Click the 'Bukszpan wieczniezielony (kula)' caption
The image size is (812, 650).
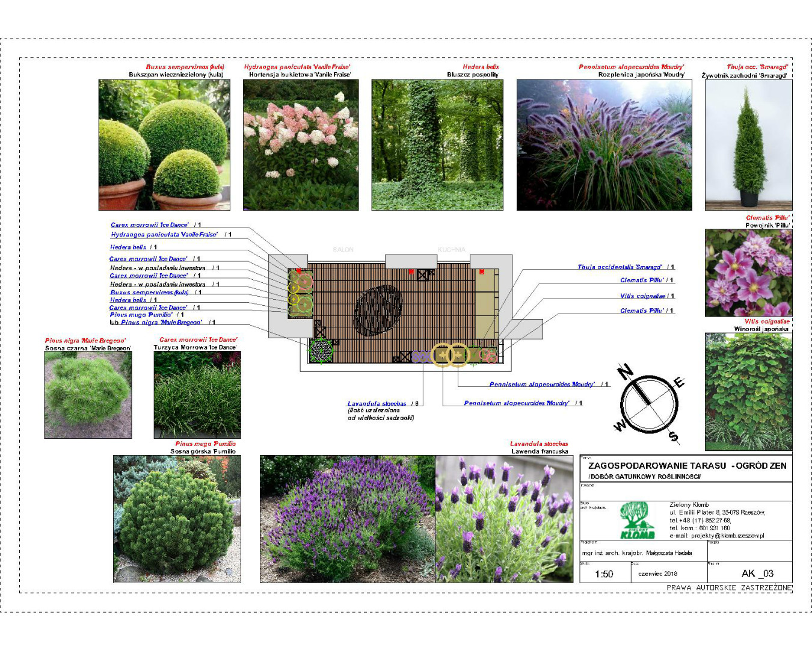pyautogui.click(x=176, y=75)
